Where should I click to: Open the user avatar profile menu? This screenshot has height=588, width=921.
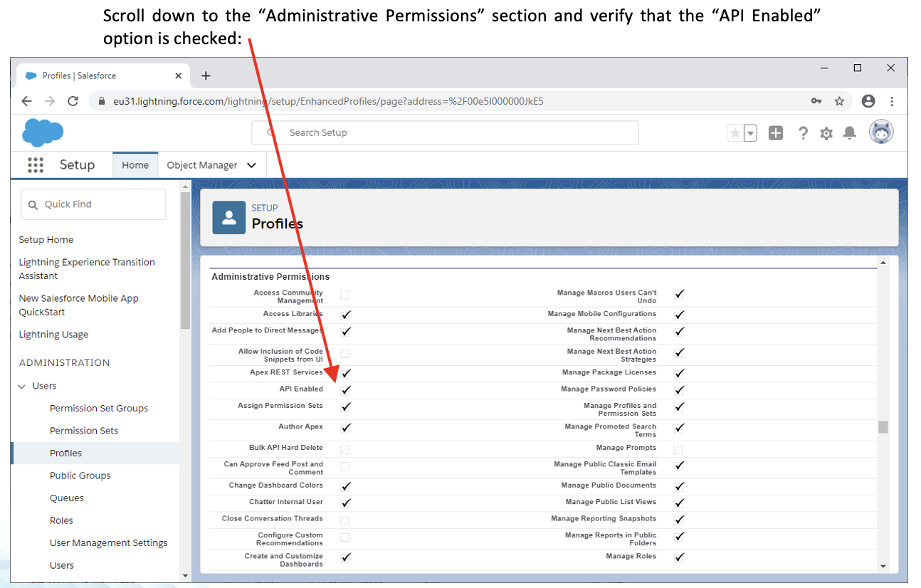coord(881,132)
